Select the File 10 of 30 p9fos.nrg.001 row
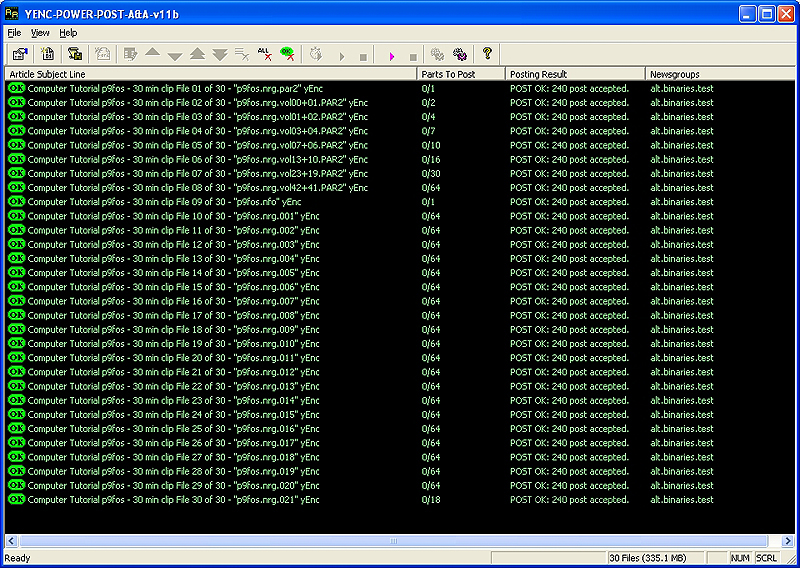 [400, 216]
